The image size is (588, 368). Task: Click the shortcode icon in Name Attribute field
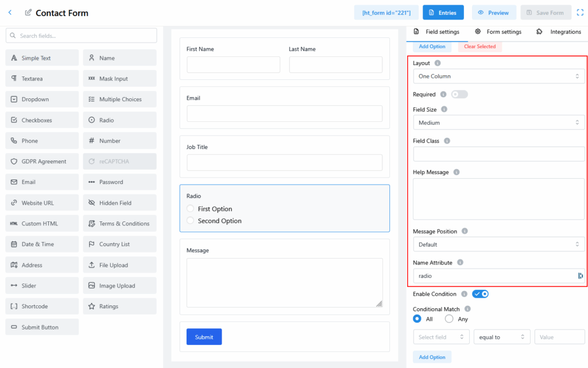(580, 276)
